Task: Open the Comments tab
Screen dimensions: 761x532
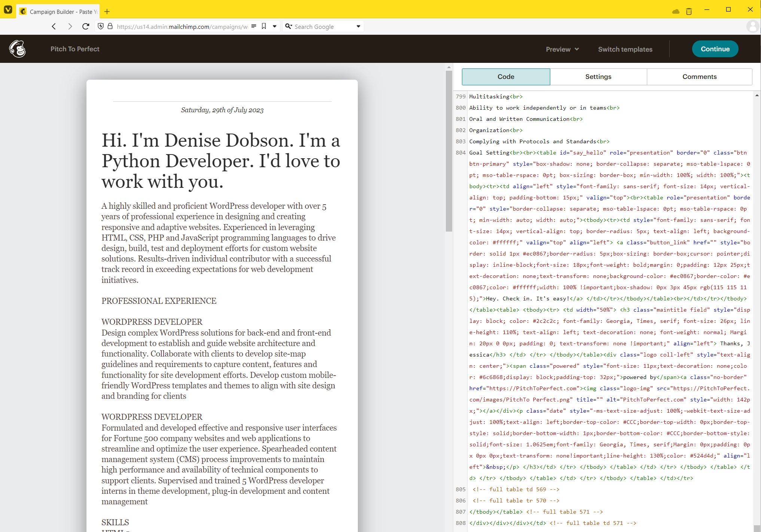Action: tap(699, 77)
